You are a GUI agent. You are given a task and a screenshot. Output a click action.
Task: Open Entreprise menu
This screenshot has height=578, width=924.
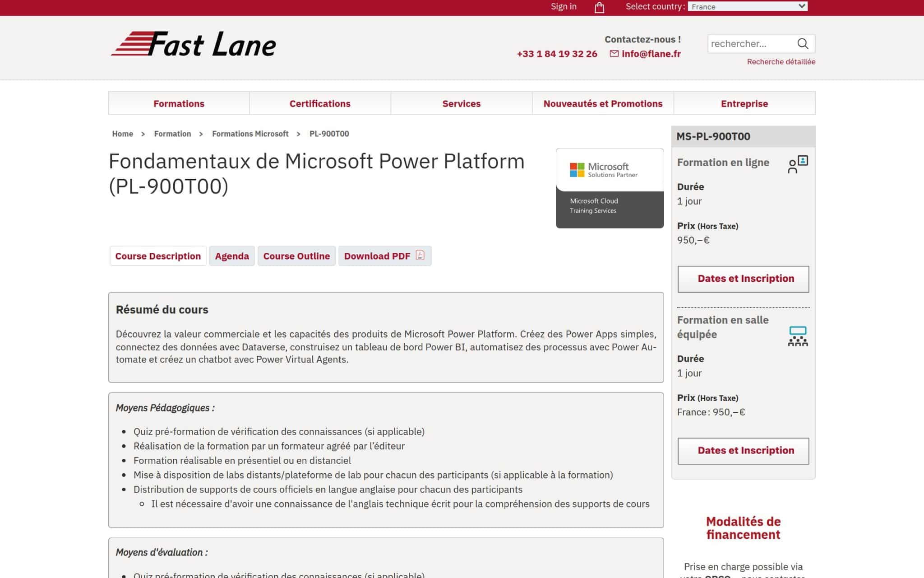click(744, 103)
